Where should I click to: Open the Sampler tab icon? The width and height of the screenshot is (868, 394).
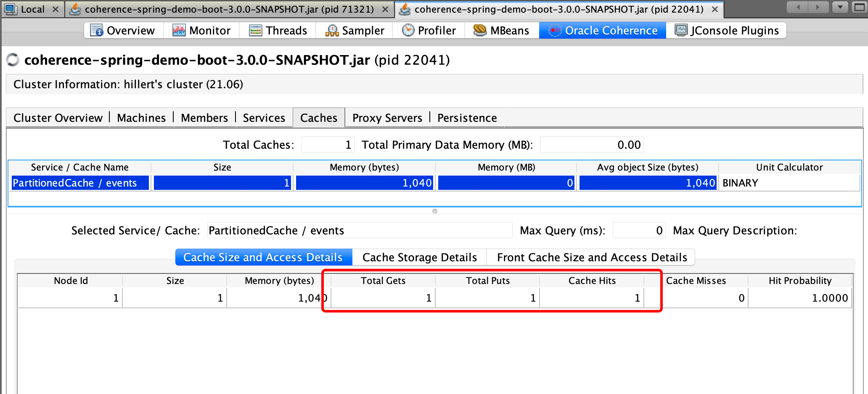(x=332, y=31)
